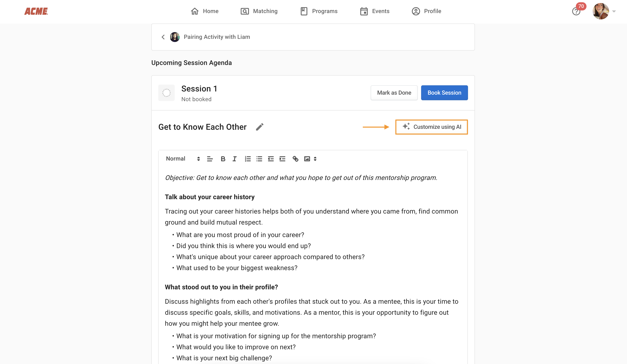Viewport: 627px width, 364px height.
Task: Open the text alignment options
Action: tap(210, 159)
